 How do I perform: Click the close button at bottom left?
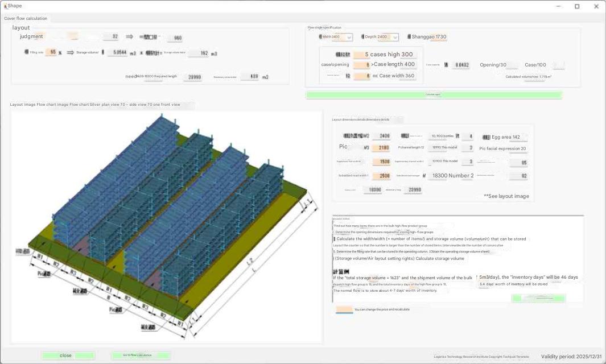click(x=68, y=355)
